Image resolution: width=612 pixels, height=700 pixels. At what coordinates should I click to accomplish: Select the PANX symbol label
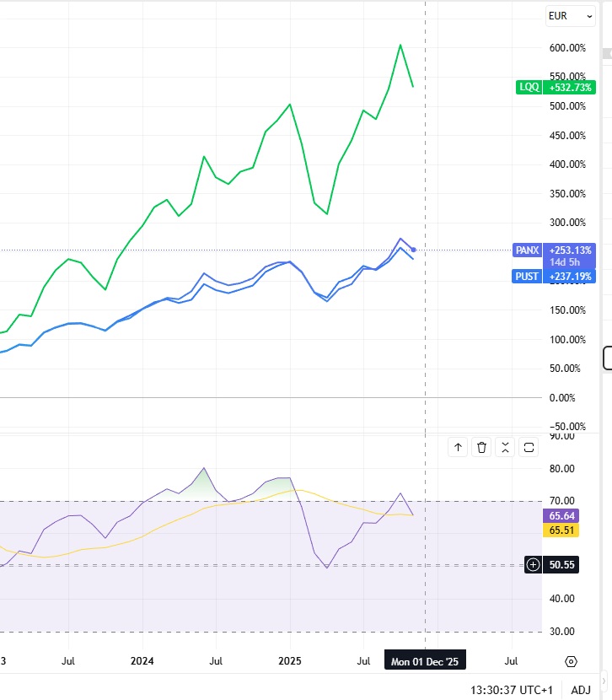528,250
